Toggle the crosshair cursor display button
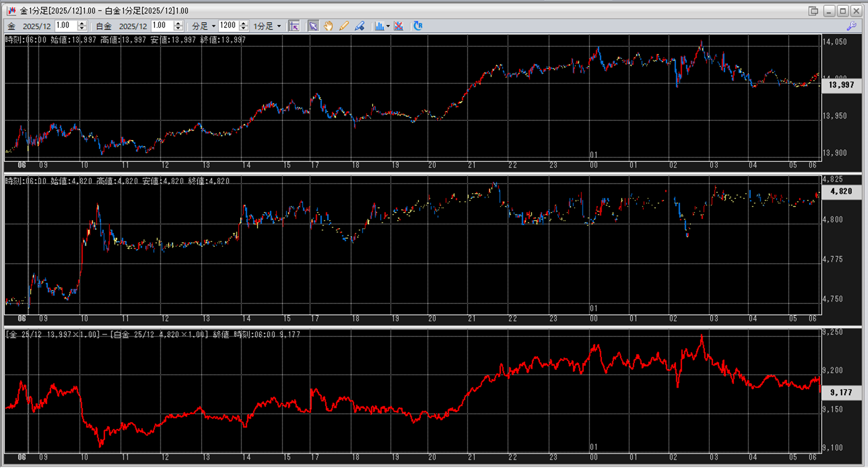868x468 pixels. pos(294,26)
